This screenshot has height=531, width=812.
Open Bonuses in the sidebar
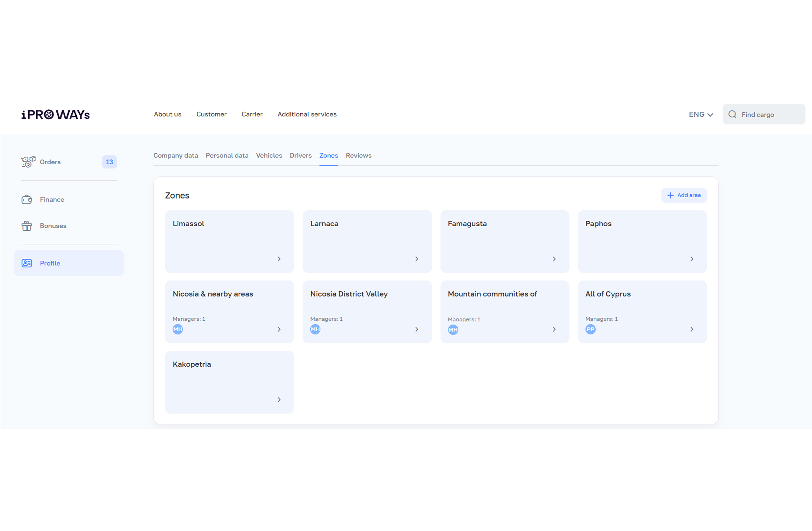[69, 226]
